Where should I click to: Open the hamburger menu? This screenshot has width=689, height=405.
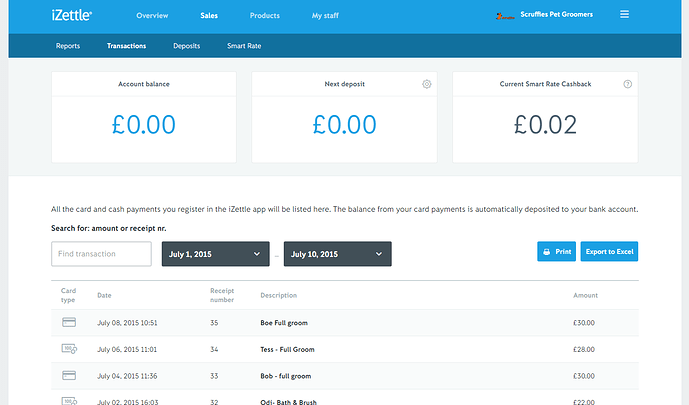(x=625, y=15)
